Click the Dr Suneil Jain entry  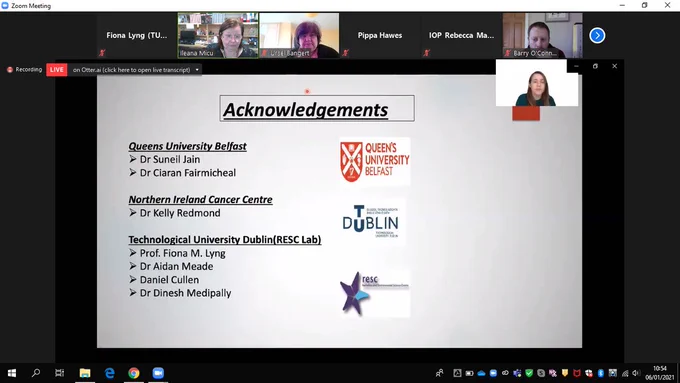(x=170, y=159)
